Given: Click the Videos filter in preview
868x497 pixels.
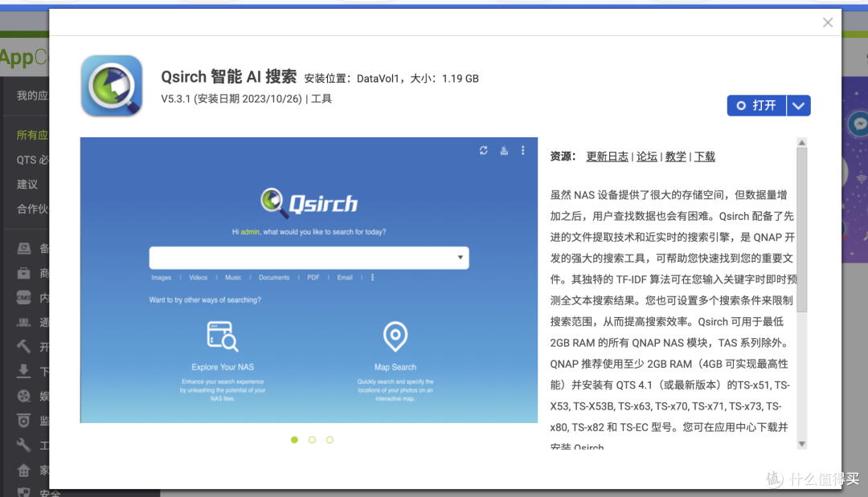Looking at the screenshot, I should pyautogui.click(x=199, y=278).
